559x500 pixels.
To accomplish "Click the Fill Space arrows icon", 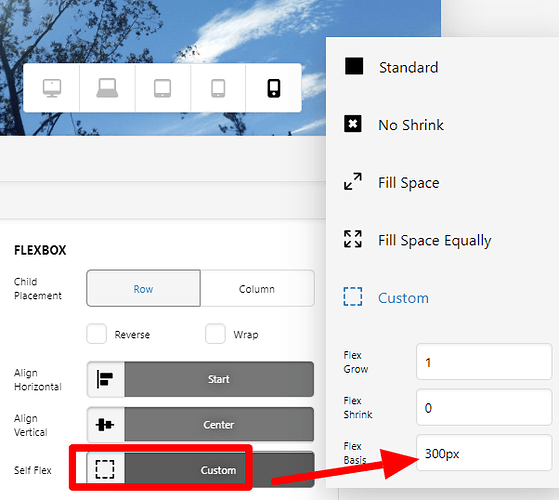I will coord(353,181).
